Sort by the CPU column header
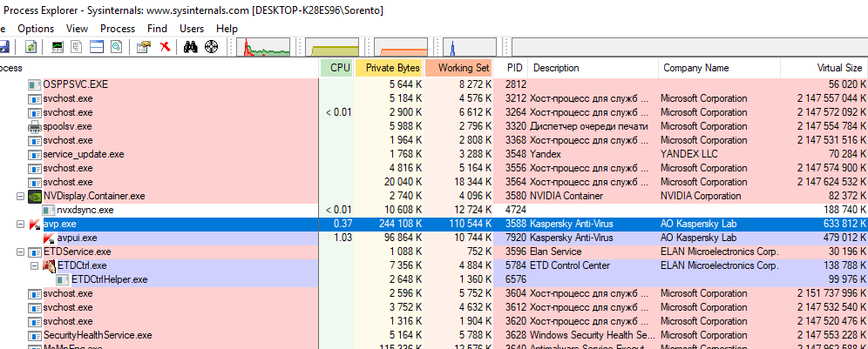Screen dimensions: 868x349 click(x=336, y=68)
